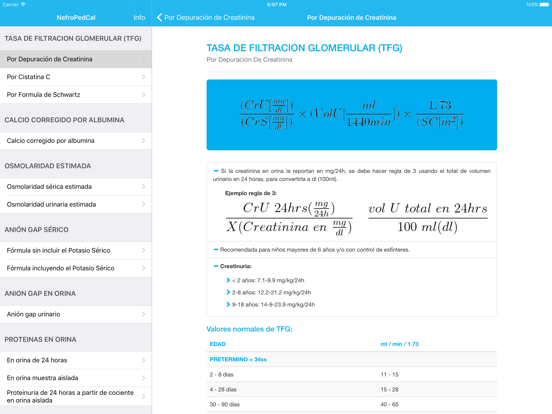Tap chevron on Potasio Sérico sin incluir row

[143, 250]
